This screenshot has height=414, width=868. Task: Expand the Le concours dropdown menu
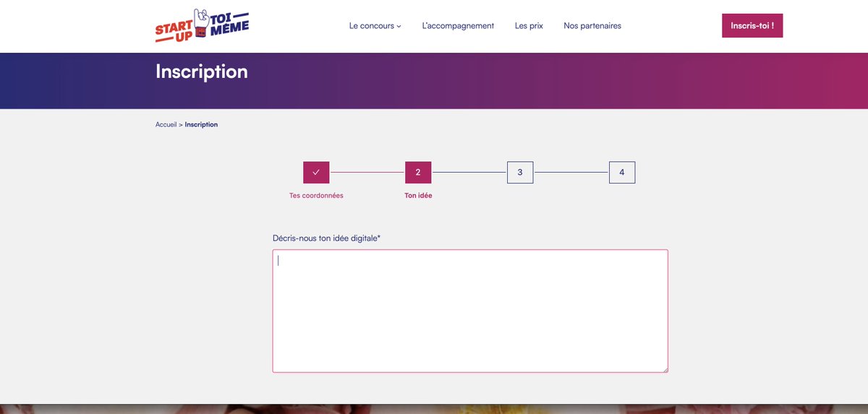tap(375, 26)
